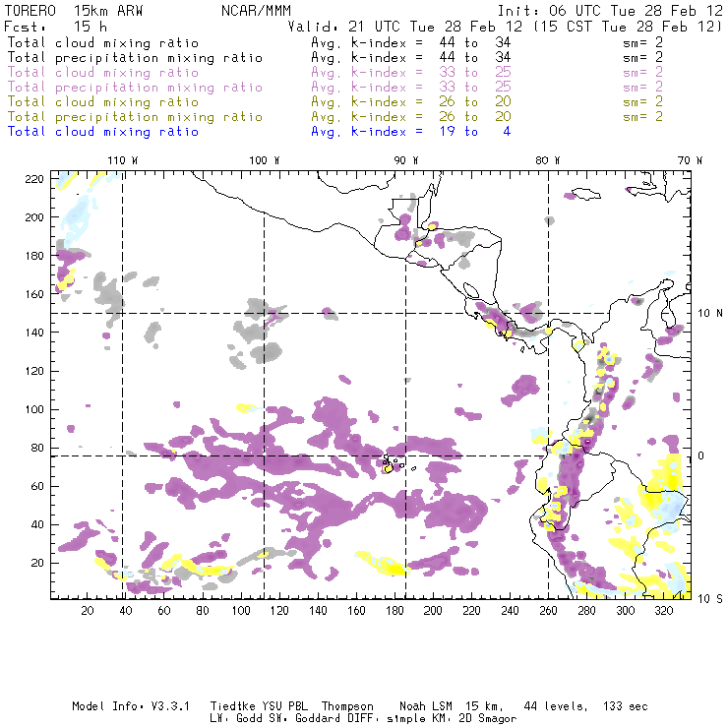Click black "sm= 2" on the first legend row
This screenshot has width=728, height=728.
pyautogui.click(x=642, y=42)
